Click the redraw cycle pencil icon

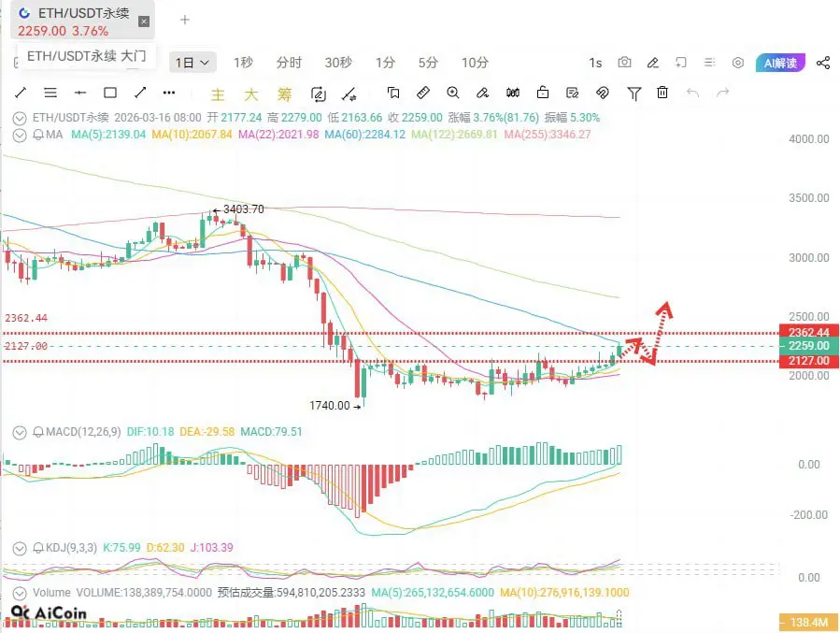click(x=319, y=94)
